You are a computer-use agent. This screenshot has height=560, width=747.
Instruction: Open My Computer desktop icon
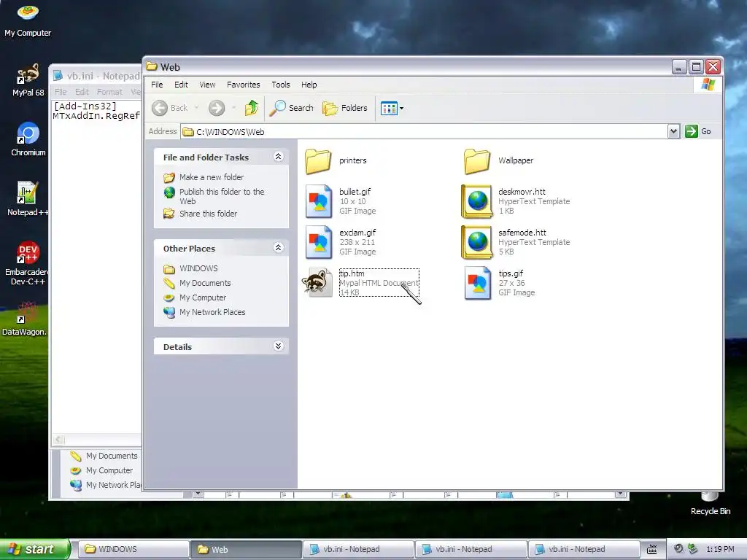(28, 20)
